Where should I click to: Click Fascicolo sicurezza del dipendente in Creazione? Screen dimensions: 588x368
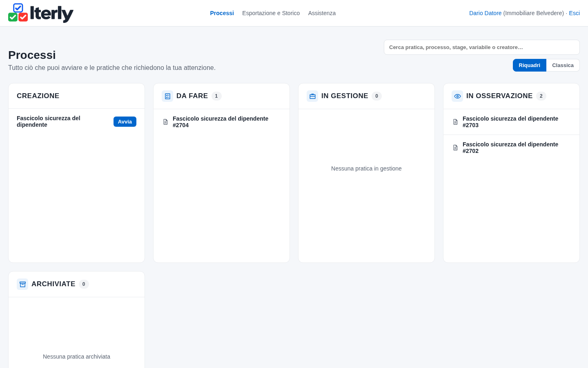49,121
